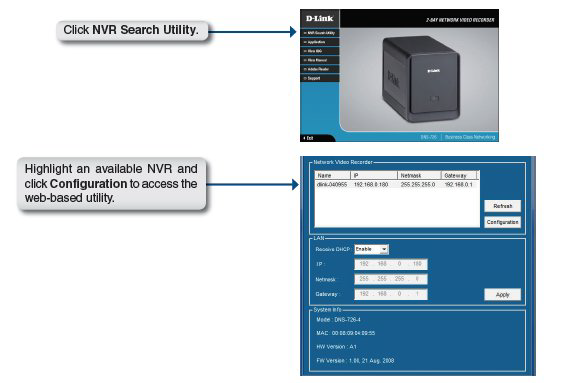Click the NVR device product image
The image size is (561, 383).
coord(421,78)
